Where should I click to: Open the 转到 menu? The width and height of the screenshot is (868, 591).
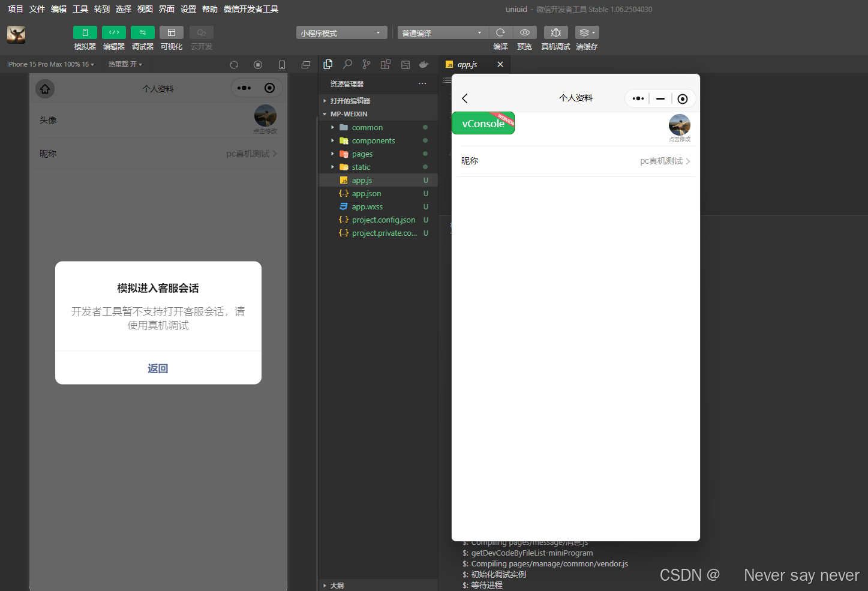101,9
